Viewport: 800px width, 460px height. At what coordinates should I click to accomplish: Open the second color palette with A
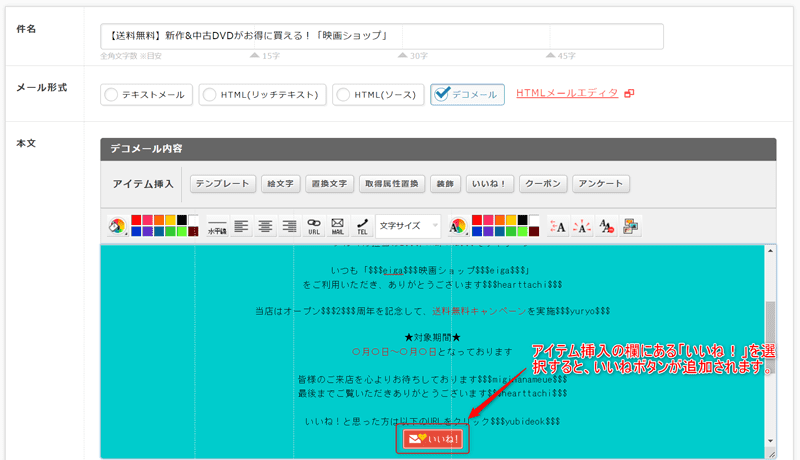coord(459,227)
